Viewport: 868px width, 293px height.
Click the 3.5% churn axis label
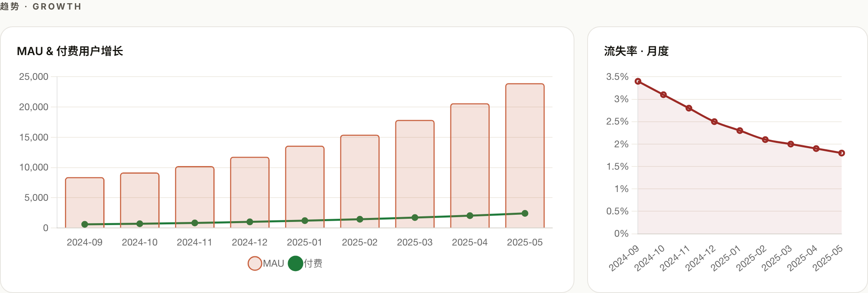click(617, 77)
